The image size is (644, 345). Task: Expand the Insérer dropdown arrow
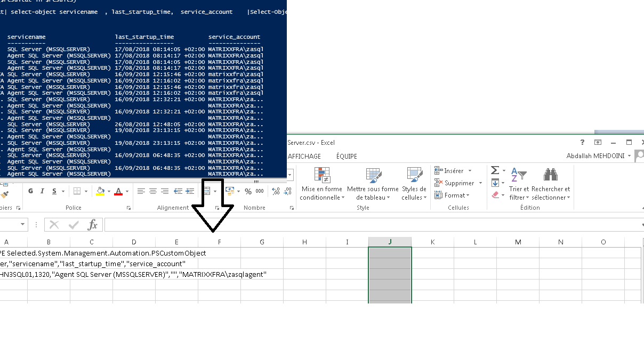(x=470, y=171)
